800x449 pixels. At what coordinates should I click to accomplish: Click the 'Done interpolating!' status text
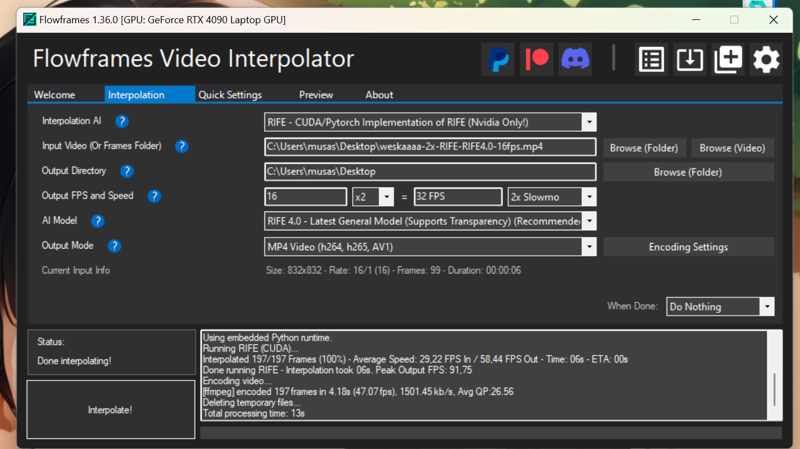coord(74,361)
